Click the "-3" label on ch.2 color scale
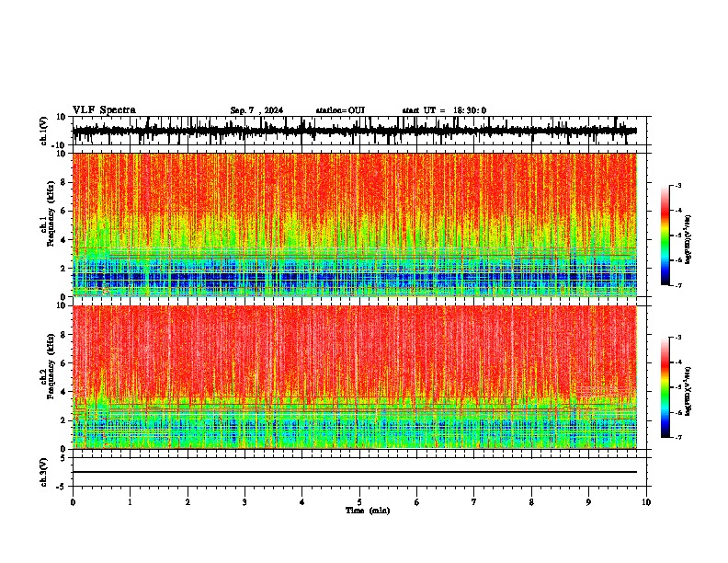Image resolution: width=728 pixels, height=563 pixels. click(678, 338)
